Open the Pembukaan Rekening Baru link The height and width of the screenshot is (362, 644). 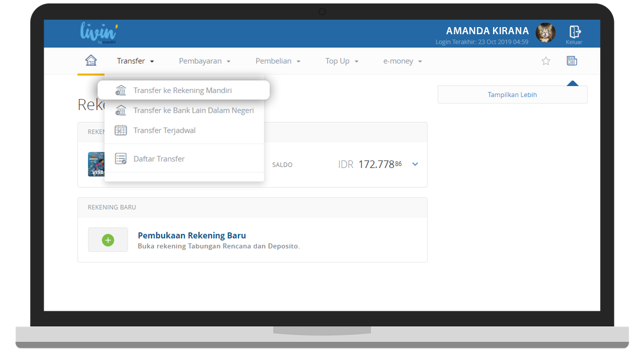[x=192, y=235]
